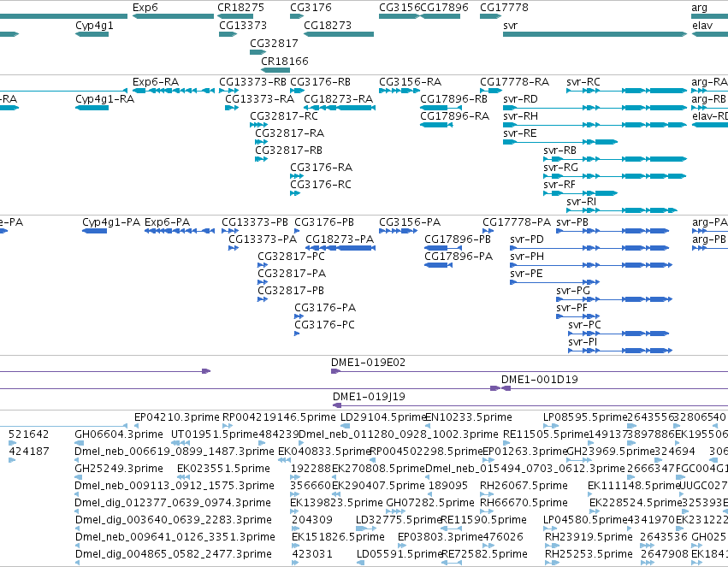Click EST GH25249.3prime
Screen dimensions: 728x567
pos(79,477)
